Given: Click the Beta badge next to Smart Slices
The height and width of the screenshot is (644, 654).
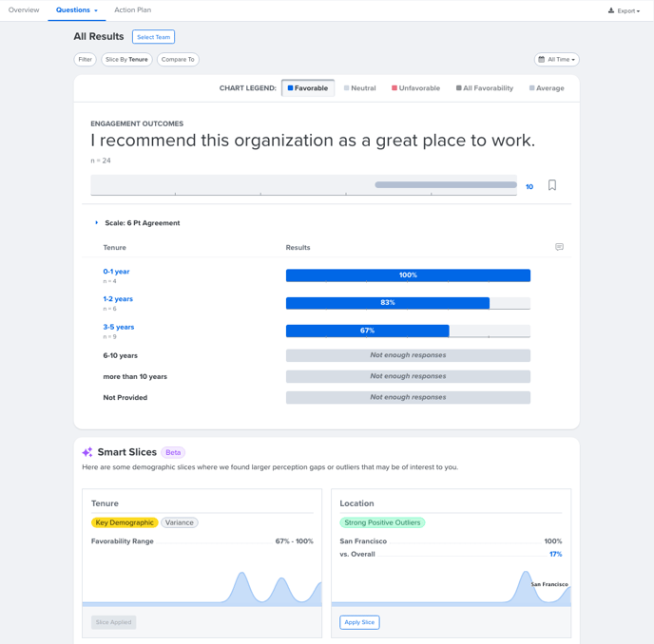Looking at the screenshot, I should point(173,452).
